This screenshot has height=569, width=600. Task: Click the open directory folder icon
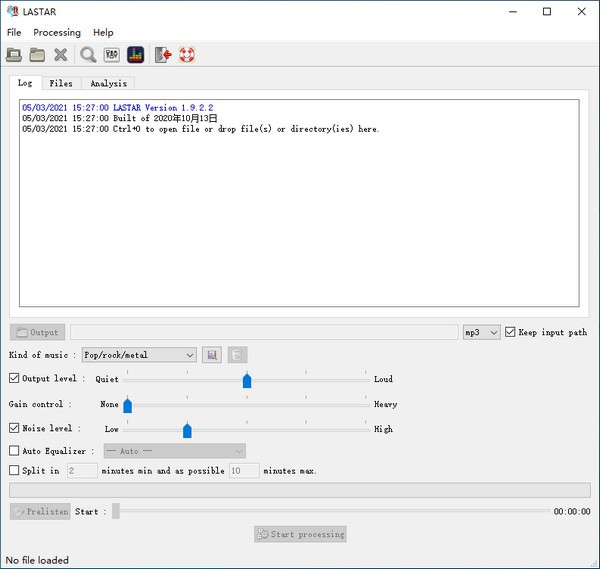[x=37, y=55]
